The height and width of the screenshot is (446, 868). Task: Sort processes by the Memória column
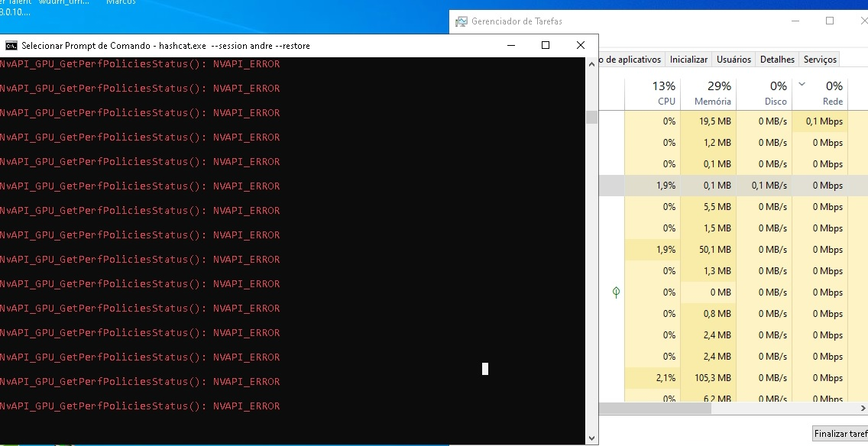(x=712, y=93)
